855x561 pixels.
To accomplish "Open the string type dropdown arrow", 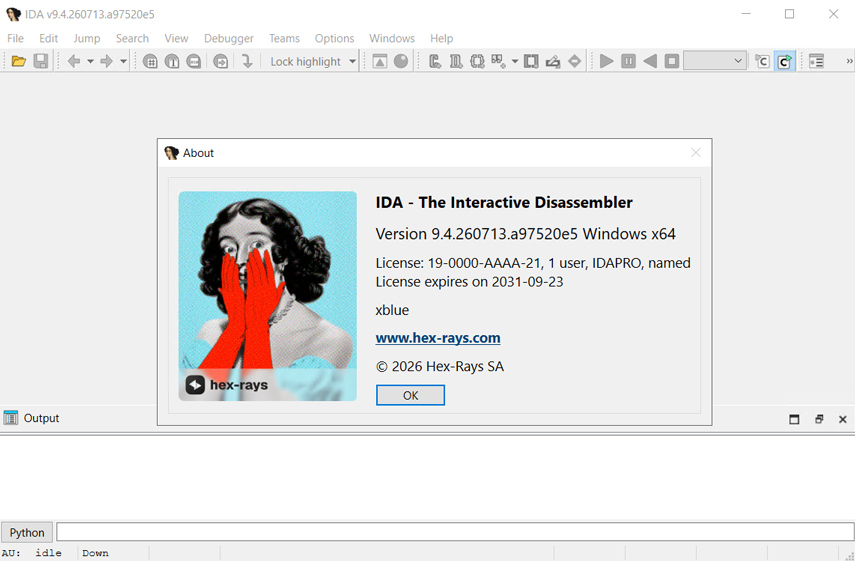I will point(514,61).
